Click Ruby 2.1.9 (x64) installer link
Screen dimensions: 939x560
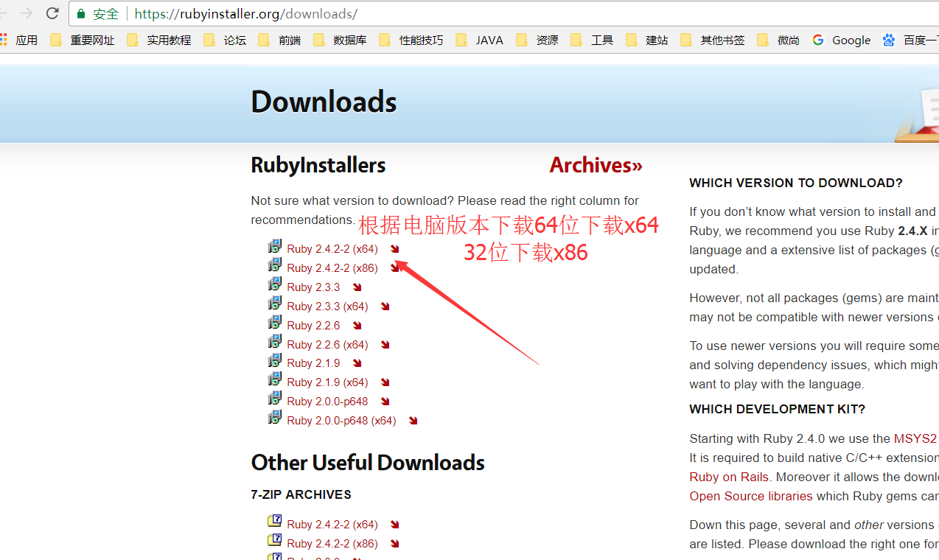click(327, 382)
